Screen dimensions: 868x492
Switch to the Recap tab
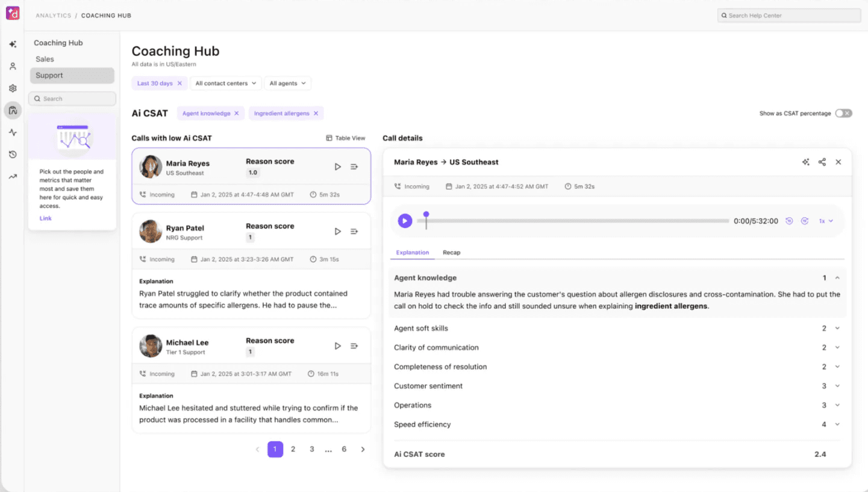click(451, 253)
